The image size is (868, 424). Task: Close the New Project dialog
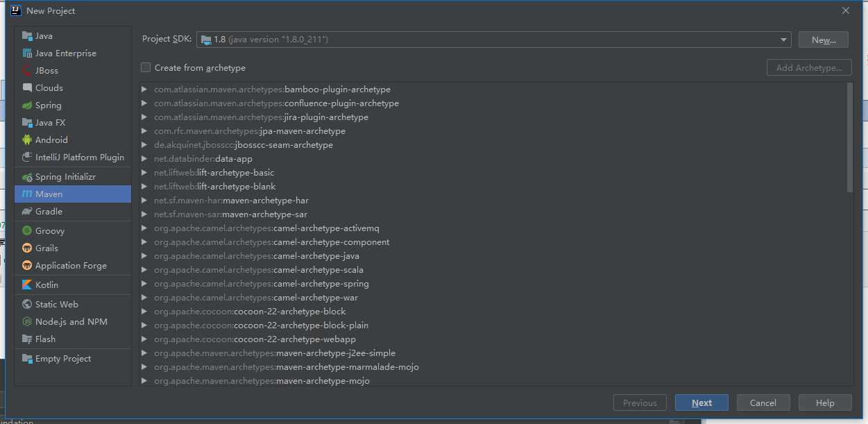click(x=845, y=10)
